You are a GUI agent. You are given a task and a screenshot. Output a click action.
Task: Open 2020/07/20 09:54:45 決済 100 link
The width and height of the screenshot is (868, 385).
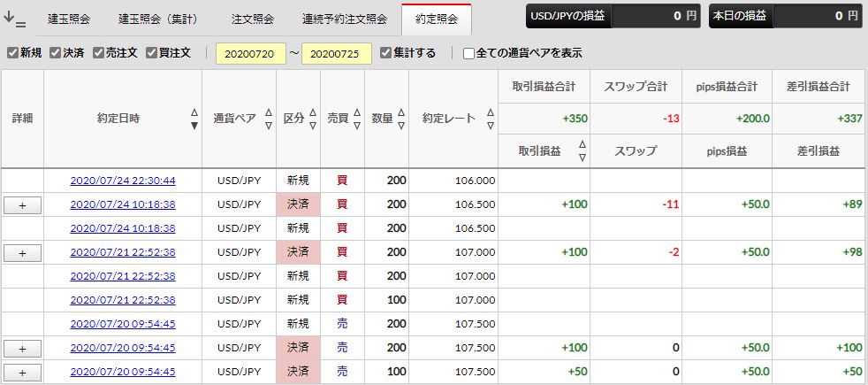click(x=123, y=372)
